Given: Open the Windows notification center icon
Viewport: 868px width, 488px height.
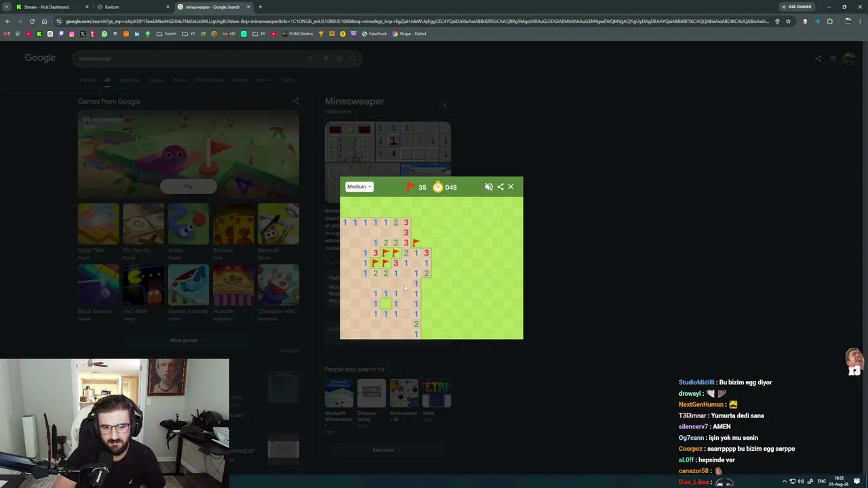Looking at the screenshot, I should pyautogui.click(x=857, y=481).
